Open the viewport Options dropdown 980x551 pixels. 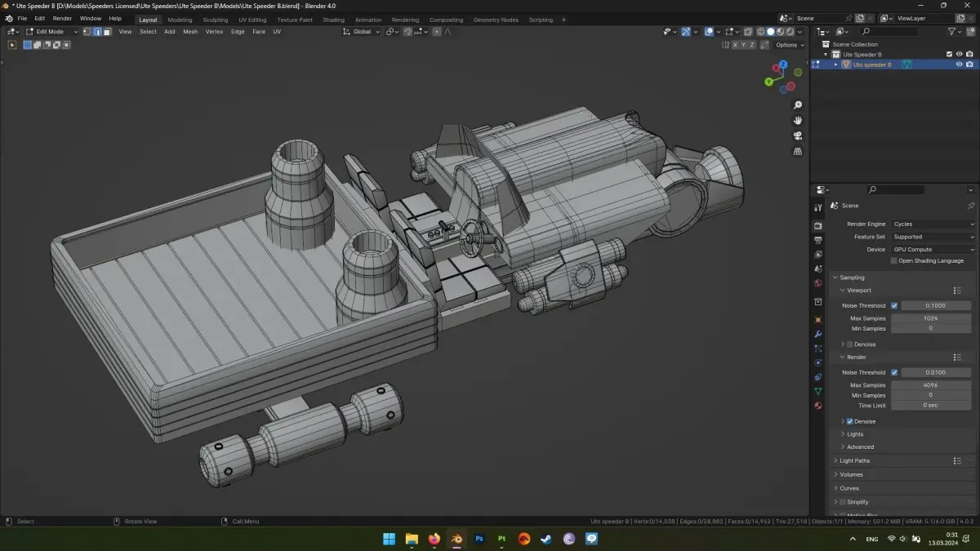[789, 45]
